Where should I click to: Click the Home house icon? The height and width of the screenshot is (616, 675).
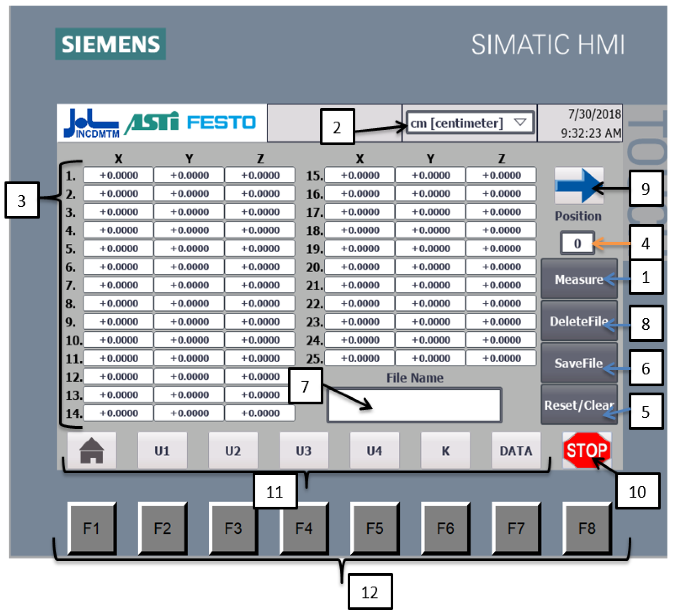coord(92,451)
